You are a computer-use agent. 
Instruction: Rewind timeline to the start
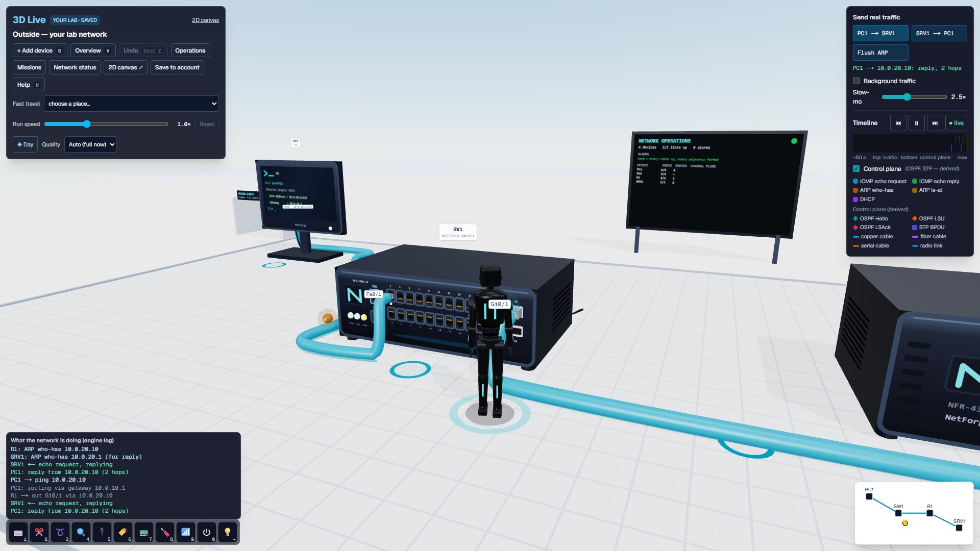point(898,123)
